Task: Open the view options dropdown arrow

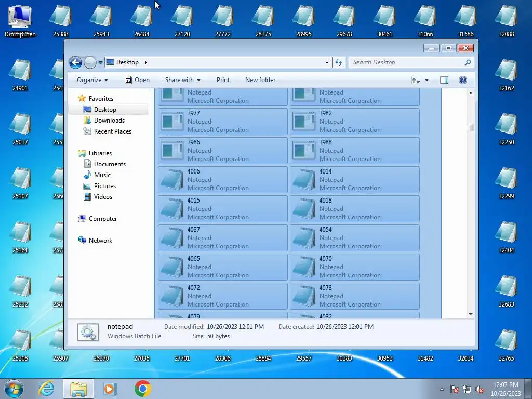Action: point(427,80)
